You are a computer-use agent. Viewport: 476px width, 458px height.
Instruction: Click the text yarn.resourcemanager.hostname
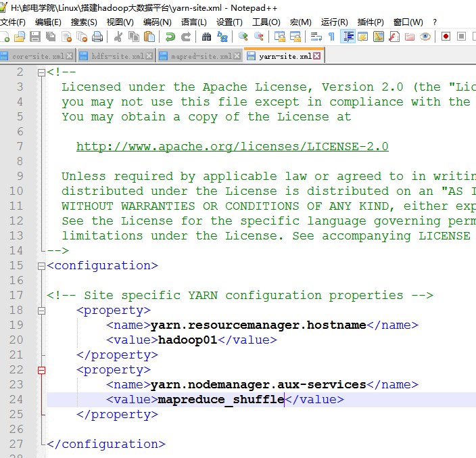(258, 325)
